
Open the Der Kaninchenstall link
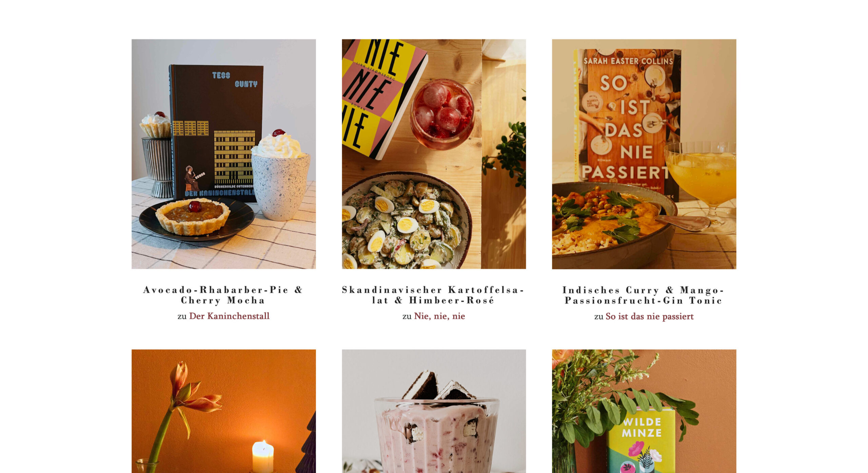pos(229,316)
